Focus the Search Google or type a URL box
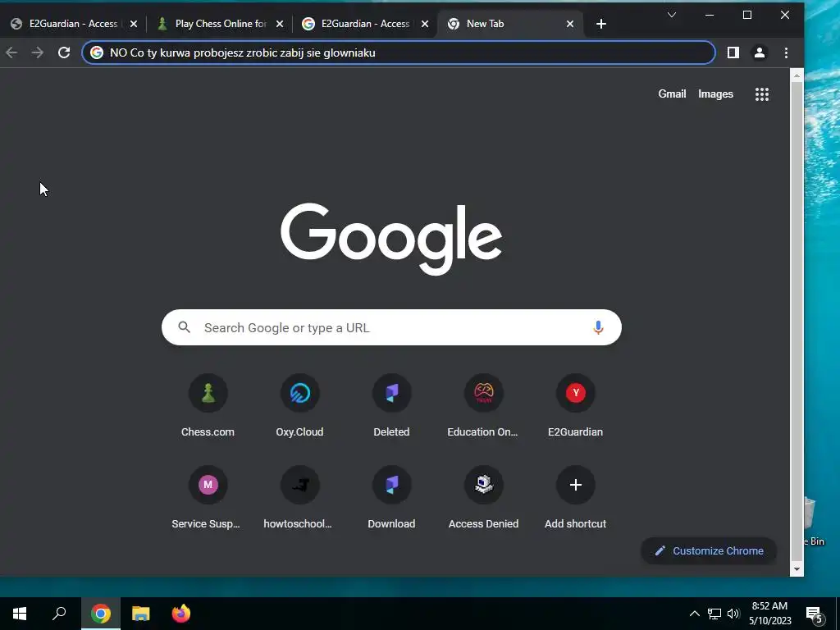This screenshot has height=630, width=840. (391, 327)
